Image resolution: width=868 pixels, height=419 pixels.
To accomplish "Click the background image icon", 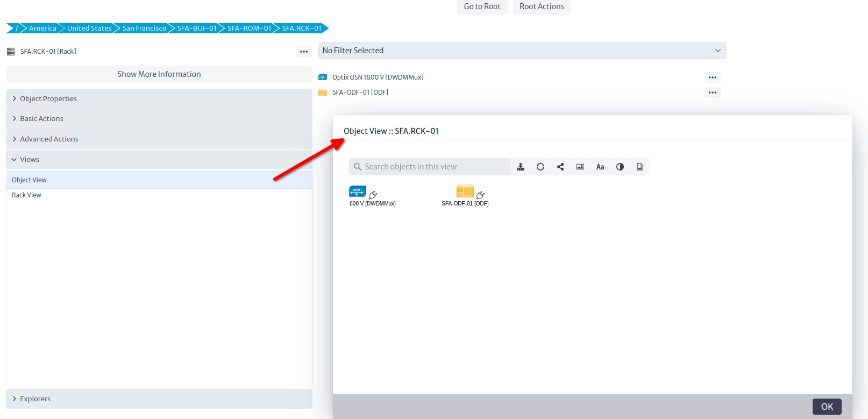I will click(580, 167).
